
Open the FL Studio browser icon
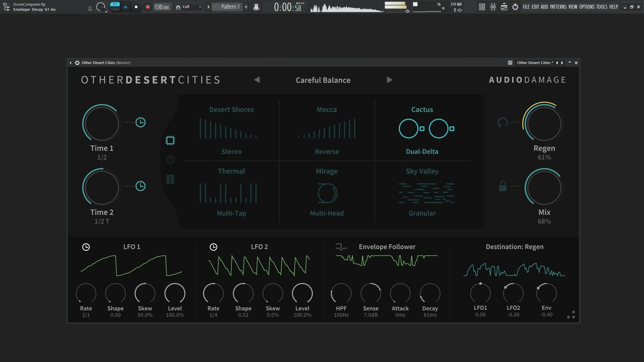pos(6,7)
